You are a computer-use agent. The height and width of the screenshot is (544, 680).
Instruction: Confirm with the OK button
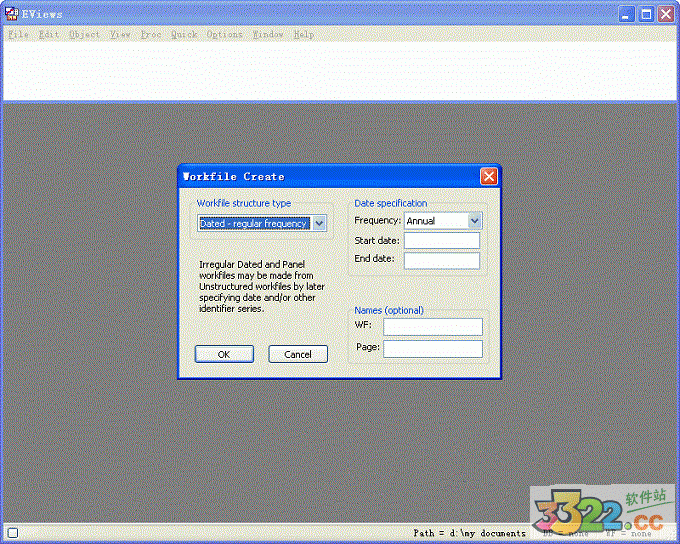click(x=224, y=354)
